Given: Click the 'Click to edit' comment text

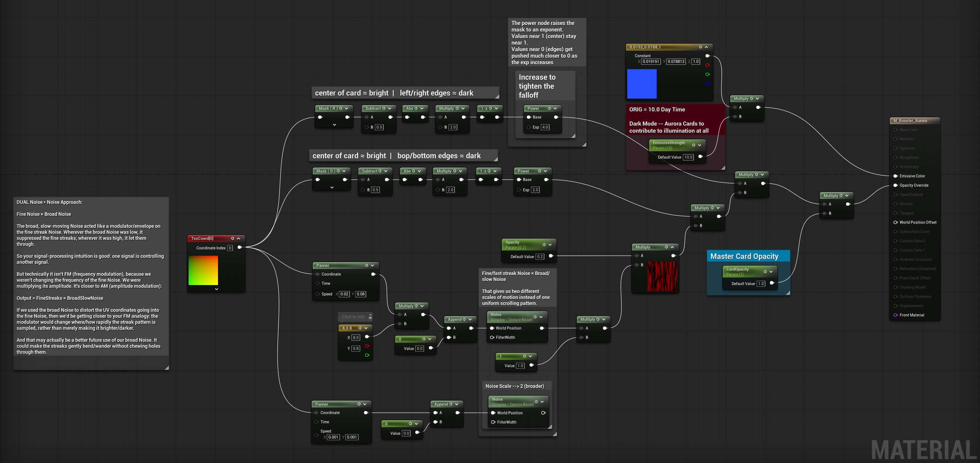Looking at the screenshot, I should pyautogui.click(x=353, y=317).
